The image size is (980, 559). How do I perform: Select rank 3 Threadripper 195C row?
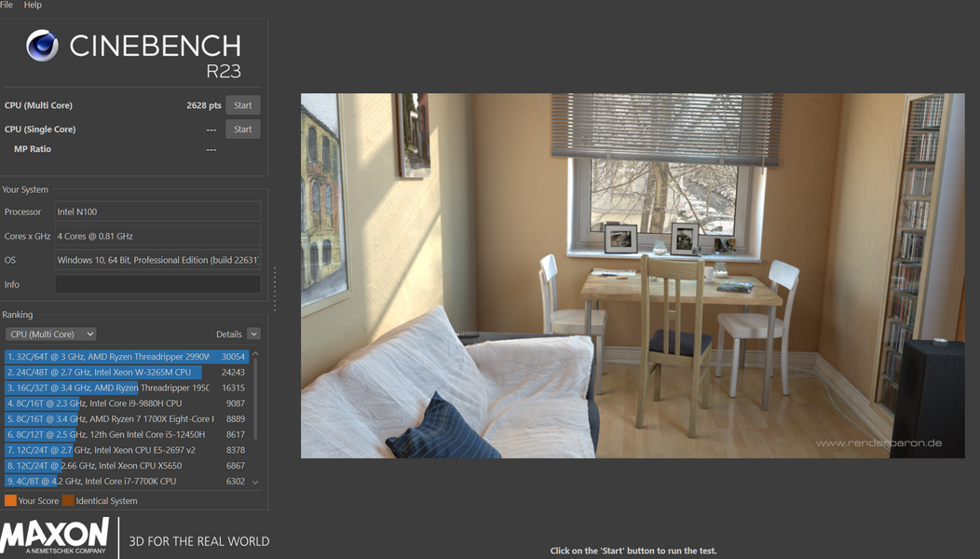click(x=127, y=388)
